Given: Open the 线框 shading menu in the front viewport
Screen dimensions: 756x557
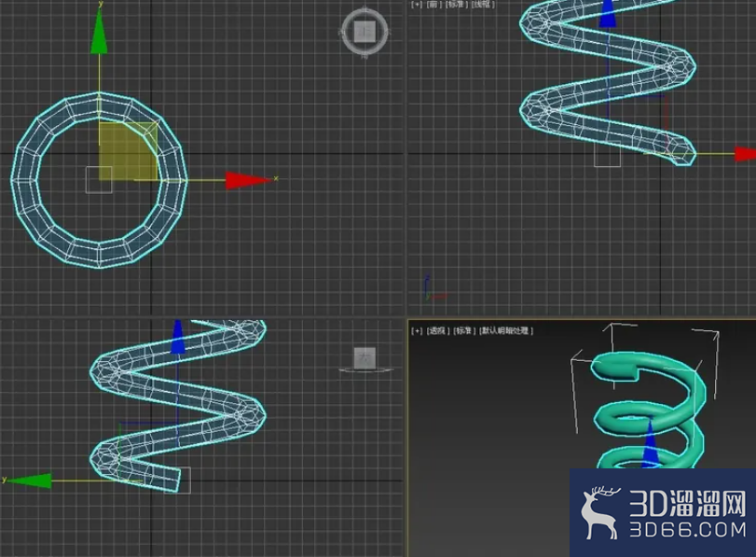Looking at the screenshot, I should [x=483, y=4].
